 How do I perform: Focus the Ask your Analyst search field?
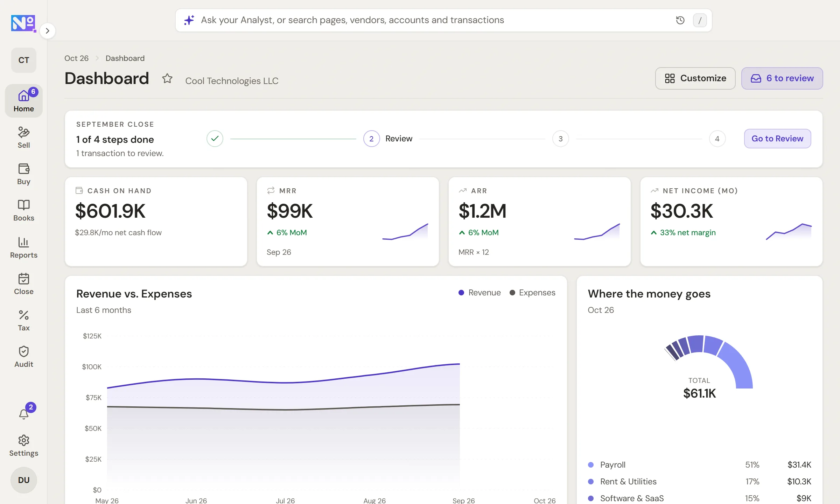[x=443, y=20]
